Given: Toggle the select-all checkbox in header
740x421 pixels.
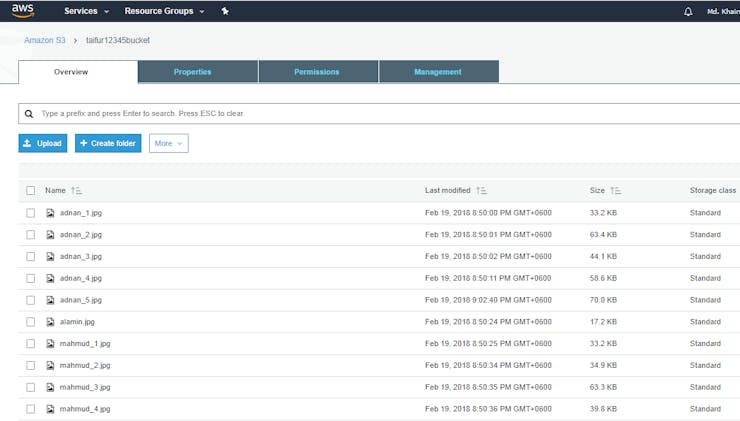Looking at the screenshot, I should click(31, 190).
